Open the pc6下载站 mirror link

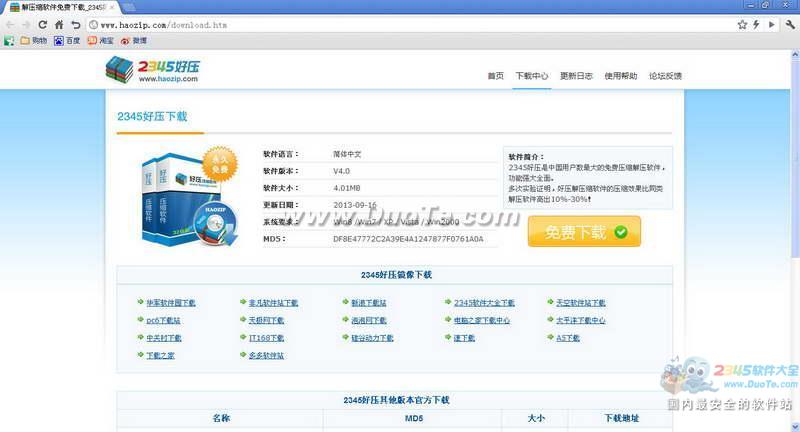(163, 320)
